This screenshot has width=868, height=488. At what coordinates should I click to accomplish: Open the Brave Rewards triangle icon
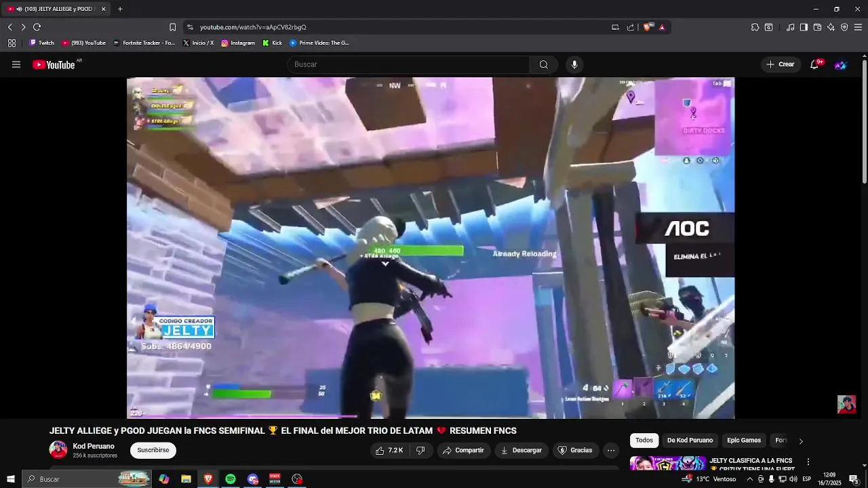[x=662, y=27]
